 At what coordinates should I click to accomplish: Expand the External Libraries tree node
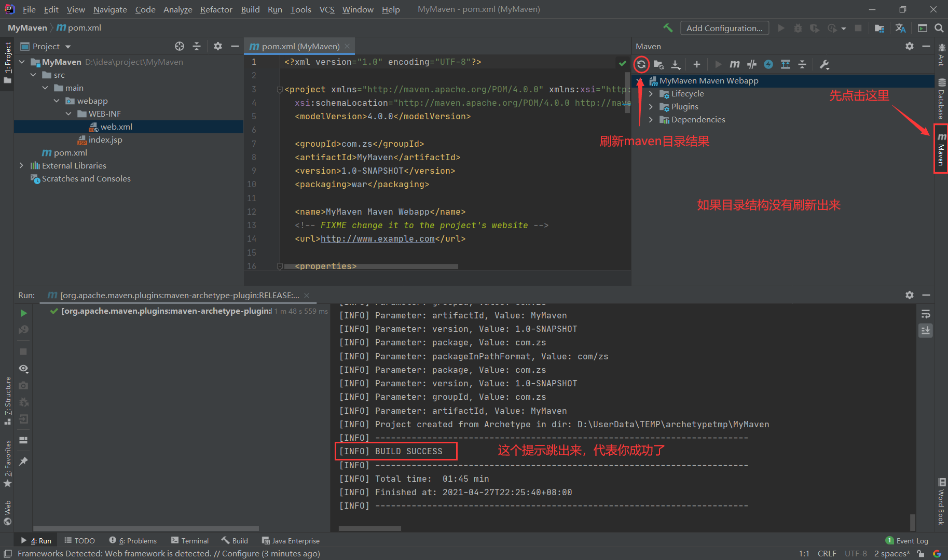[x=21, y=165]
